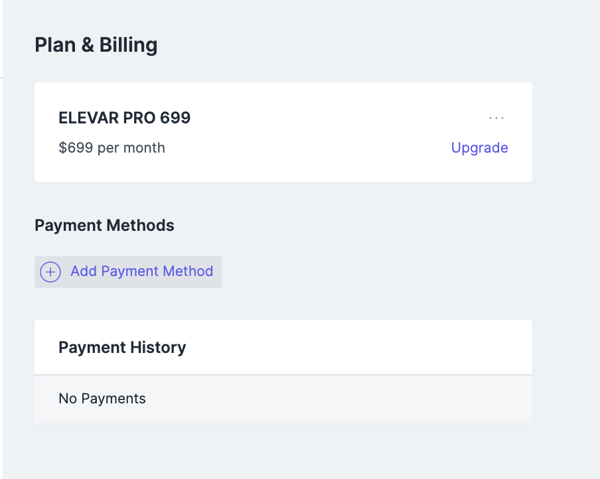Click the Plan & Billing heading
This screenshot has height=479, width=600.
click(x=96, y=45)
